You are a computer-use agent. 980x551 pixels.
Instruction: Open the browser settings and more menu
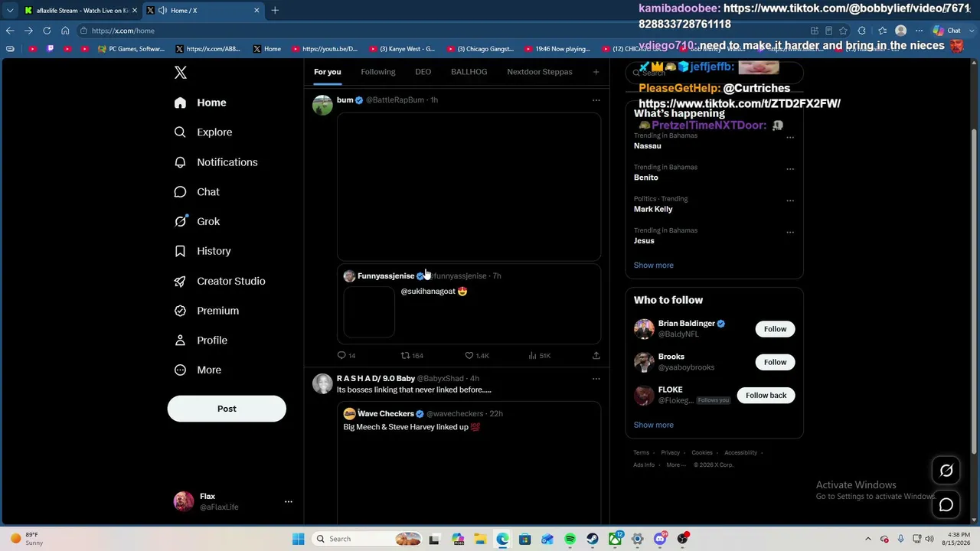920,31
